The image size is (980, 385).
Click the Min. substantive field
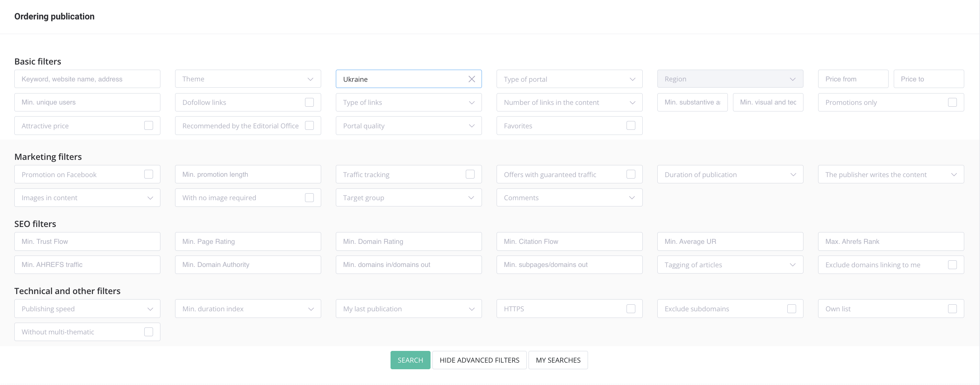(x=692, y=102)
